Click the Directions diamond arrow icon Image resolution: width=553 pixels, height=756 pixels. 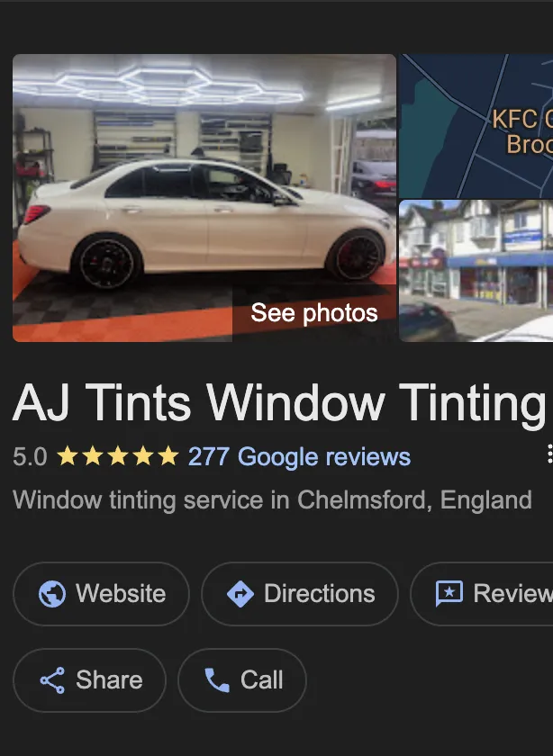coord(240,593)
